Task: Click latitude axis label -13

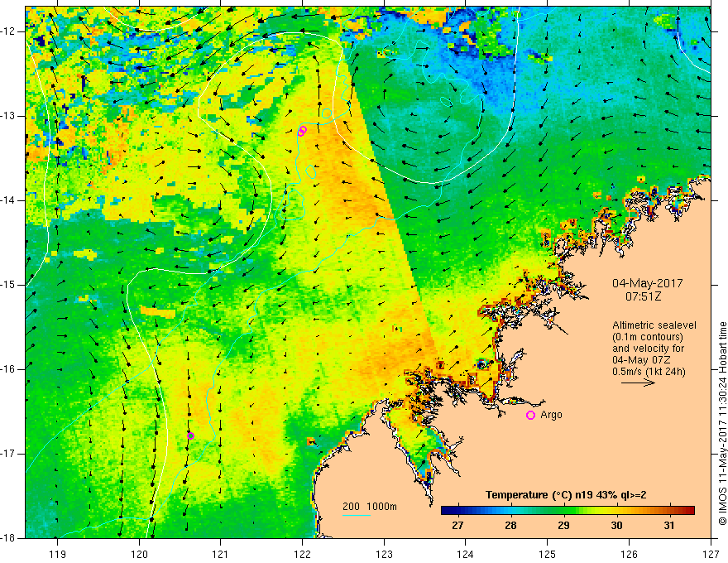Action: (8, 116)
